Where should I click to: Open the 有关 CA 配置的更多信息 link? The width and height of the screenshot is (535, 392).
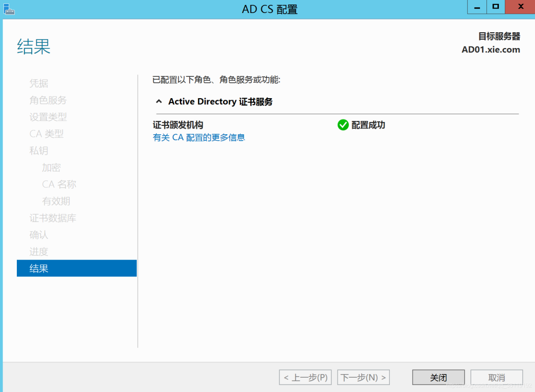[x=199, y=137]
